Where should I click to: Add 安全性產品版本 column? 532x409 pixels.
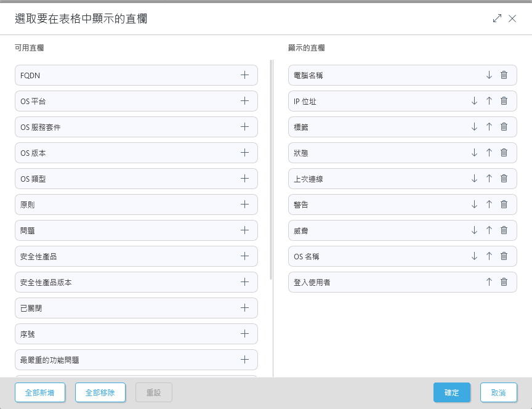point(244,282)
